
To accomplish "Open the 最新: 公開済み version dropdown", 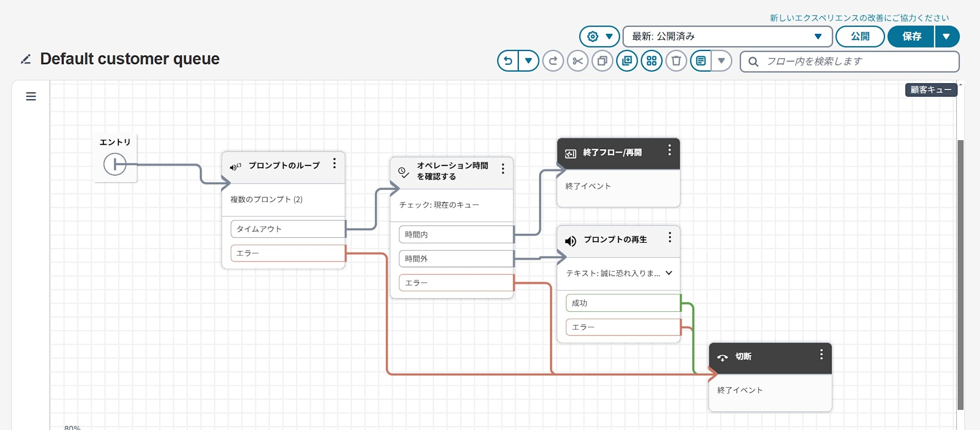I will 727,36.
